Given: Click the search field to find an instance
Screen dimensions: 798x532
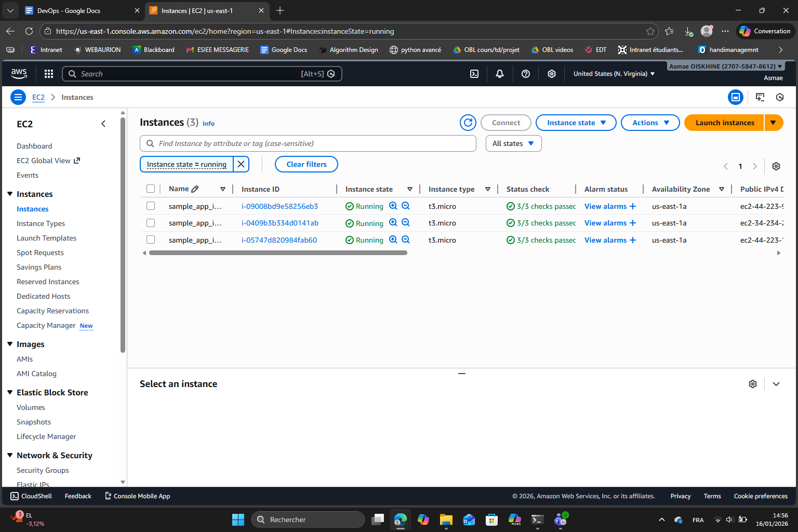Looking at the screenshot, I should click(x=308, y=143).
